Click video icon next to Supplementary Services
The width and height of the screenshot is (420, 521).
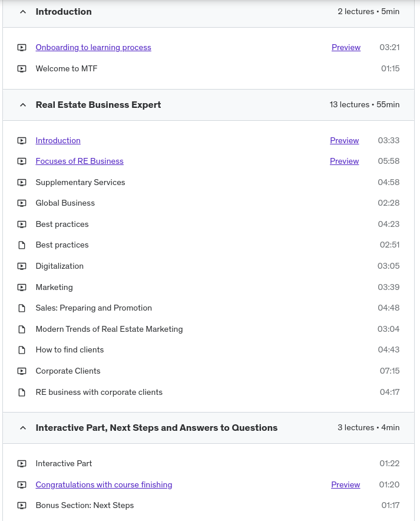coord(22,183)
